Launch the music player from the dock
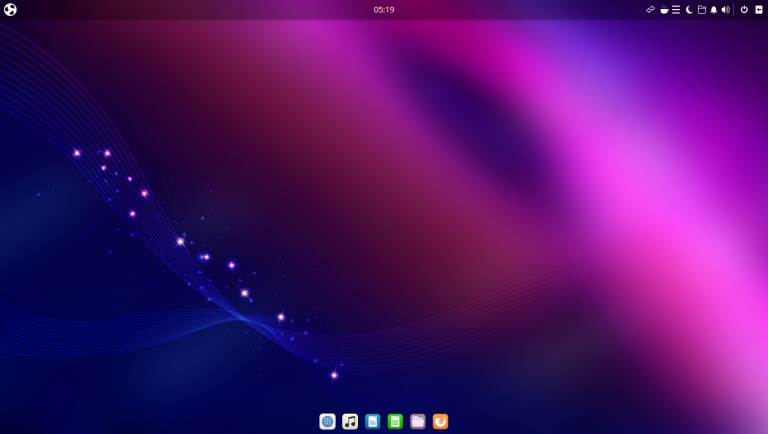This screenshot has width=768, height=434. click(350, 421)
